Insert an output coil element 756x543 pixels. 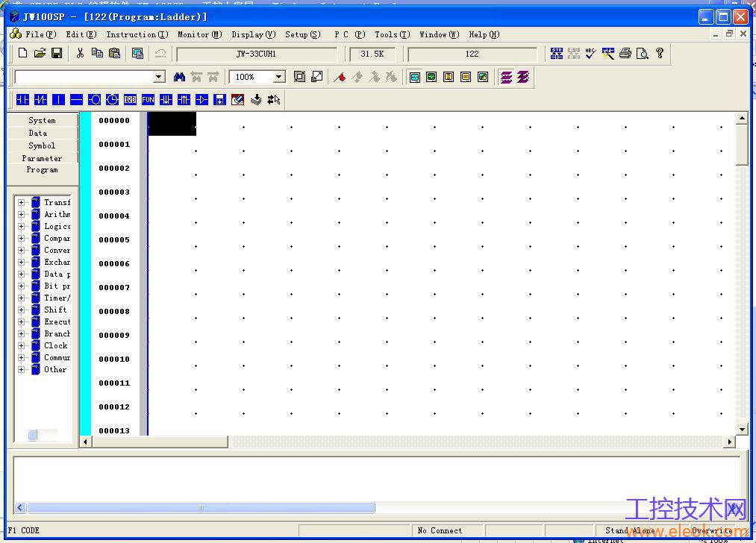click(95, 100)
